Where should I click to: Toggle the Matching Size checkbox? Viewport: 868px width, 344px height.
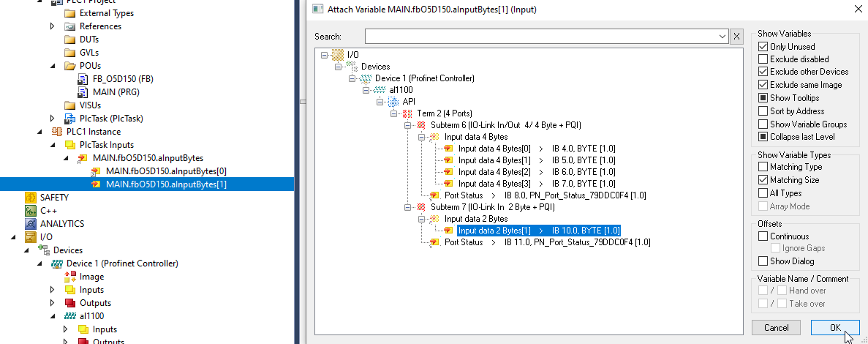(763, 180)
